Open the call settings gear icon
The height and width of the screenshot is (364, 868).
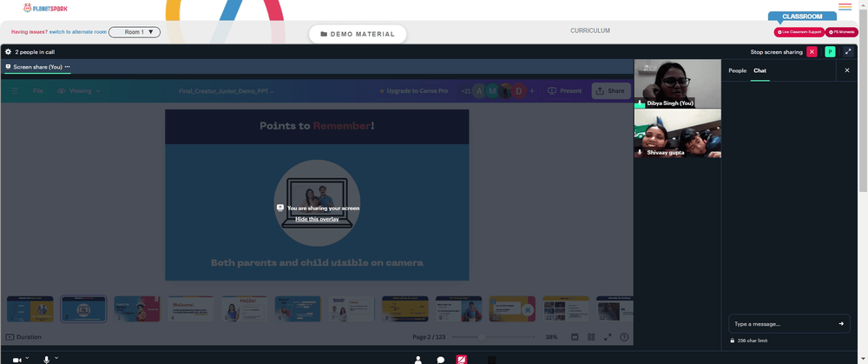point(8,52)
